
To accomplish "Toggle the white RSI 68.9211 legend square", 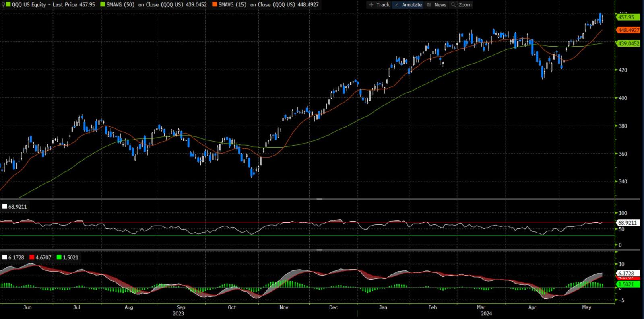I will click(4, 206).
